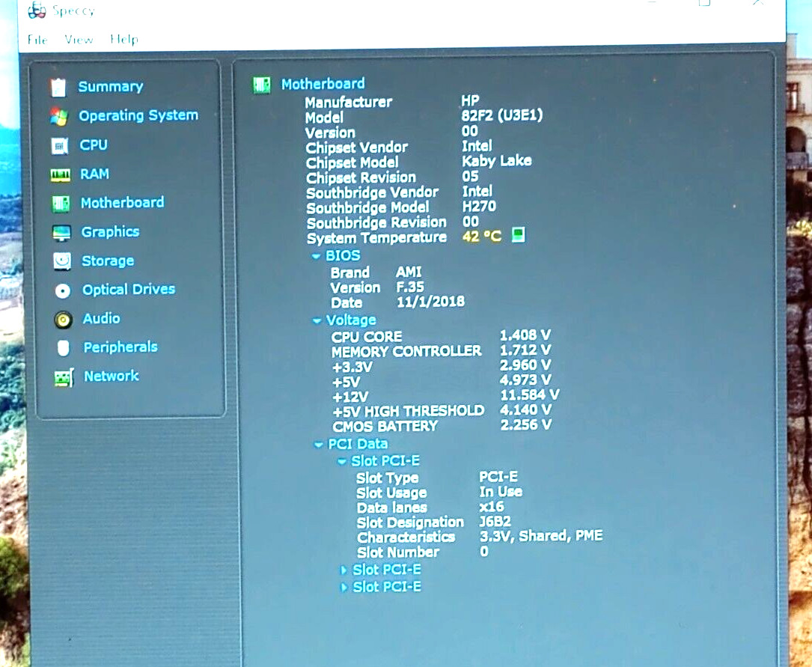This screenshot has width=812, height=667.
Task: Select the BIOS version F.35
Action: tap(409, 287)
